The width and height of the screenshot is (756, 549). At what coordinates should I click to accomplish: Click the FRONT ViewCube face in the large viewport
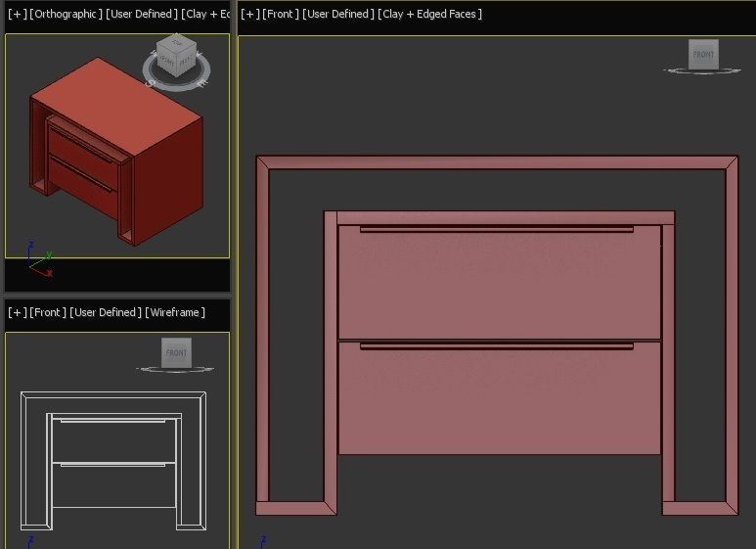[x=703, y=55]
